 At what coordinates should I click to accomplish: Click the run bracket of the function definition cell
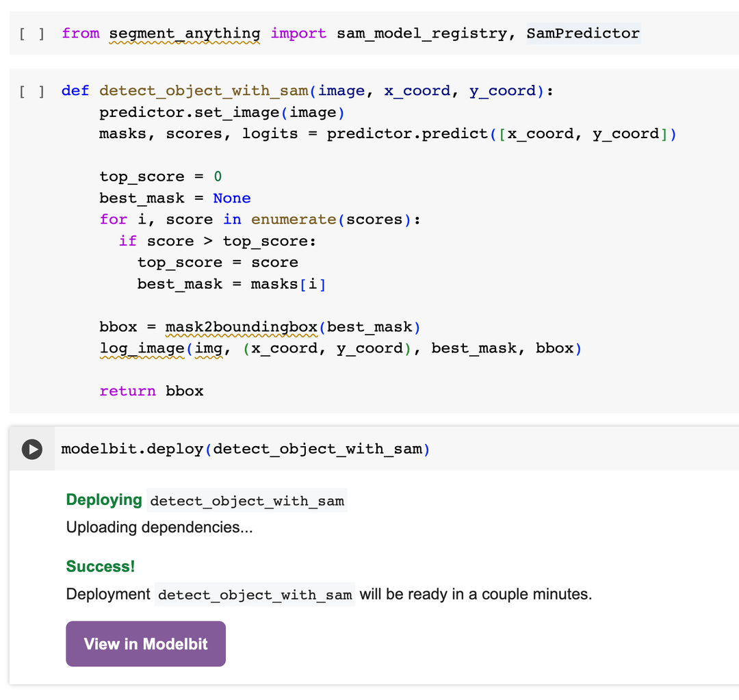point(31,90)
